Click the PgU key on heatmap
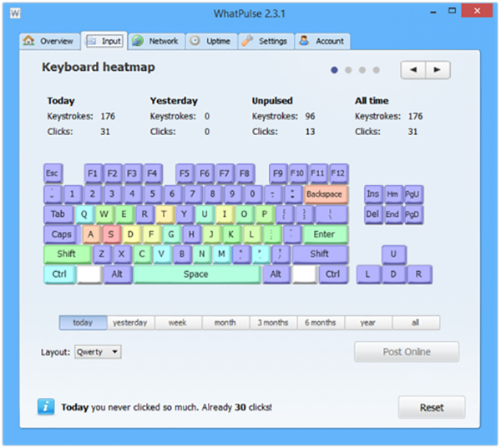 pyautogui.click(x=413, y=194)
